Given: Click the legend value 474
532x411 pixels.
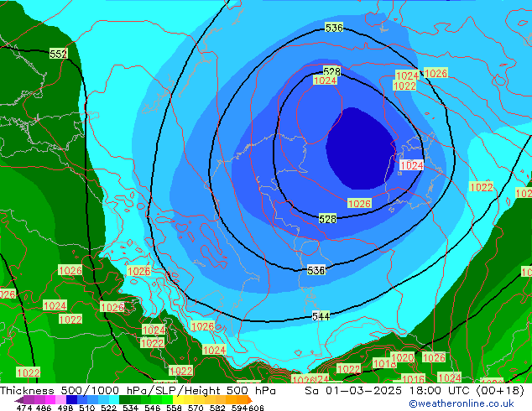Looking at the screenshot, I should click(24, 408).
